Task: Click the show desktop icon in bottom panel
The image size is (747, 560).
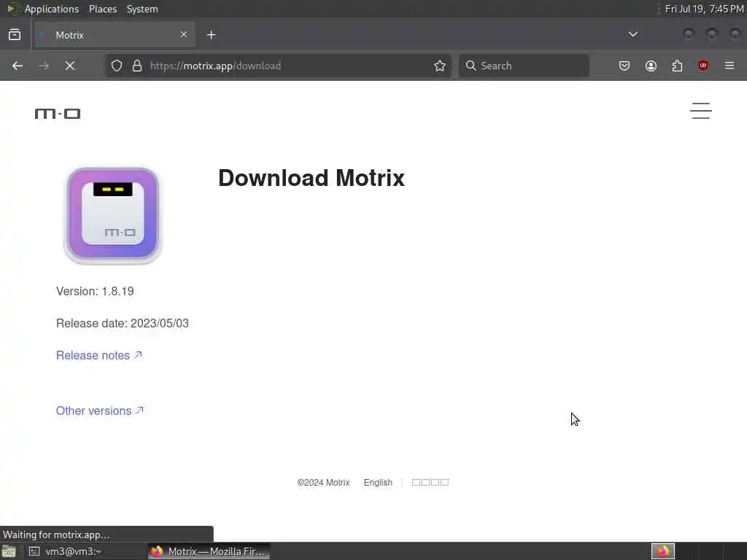Action: click(x=9, y=552)
